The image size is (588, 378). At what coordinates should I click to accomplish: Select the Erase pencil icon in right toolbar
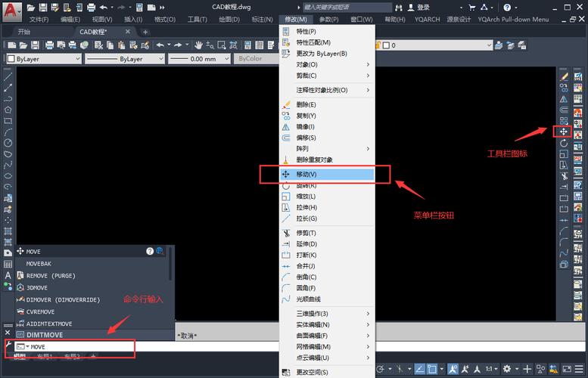coord(563,77)
